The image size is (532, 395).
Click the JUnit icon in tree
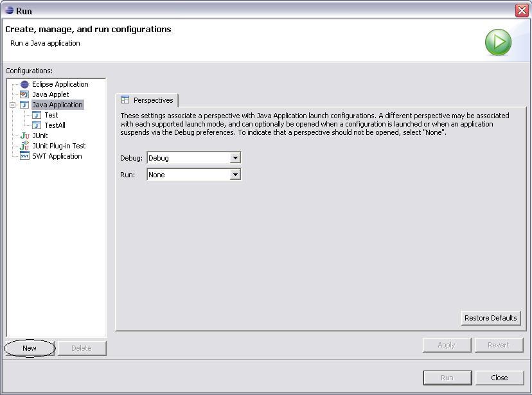coord(24,136)
